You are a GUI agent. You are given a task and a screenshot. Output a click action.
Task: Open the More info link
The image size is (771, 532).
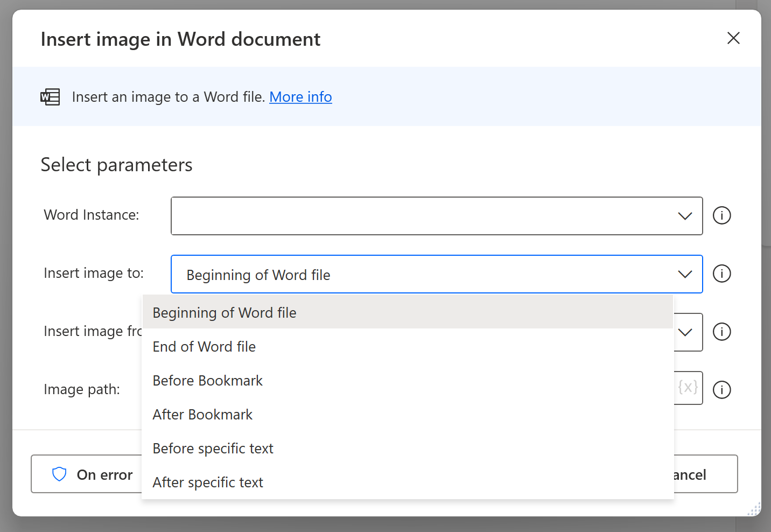point(300,97)
